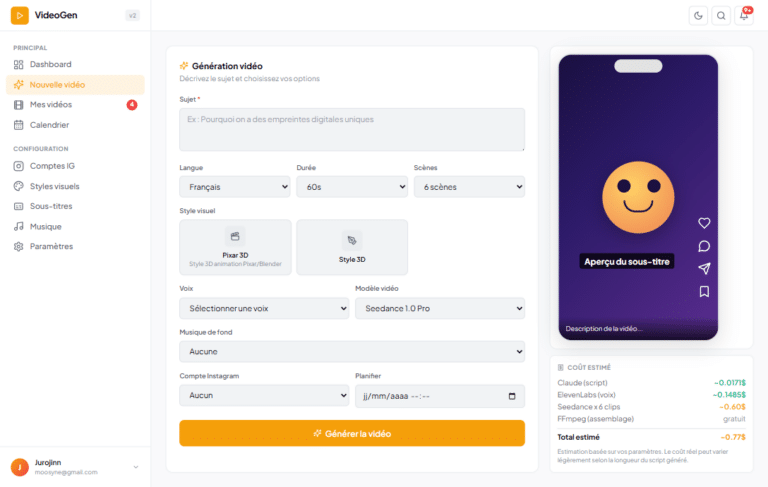Toggle dark mode with the moon icon
Viewport: 768px width, 487px height.
click(698, 15)
